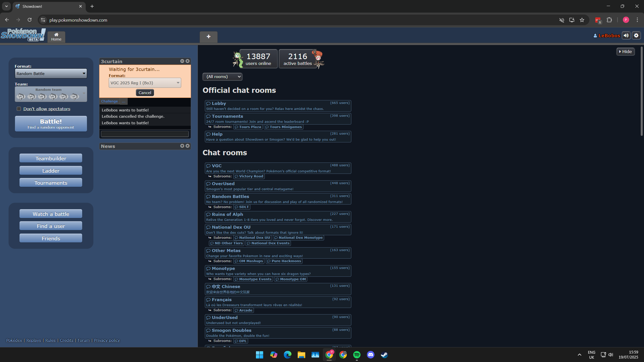
Task: Open the Random Battle format dropdown
Action: [x=51, y=73]
